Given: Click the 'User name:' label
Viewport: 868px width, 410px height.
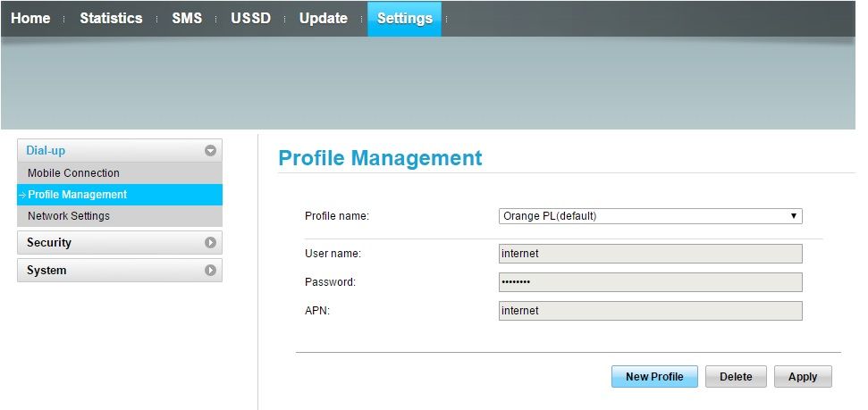Looking at the screenshot, I should point(333,254).
